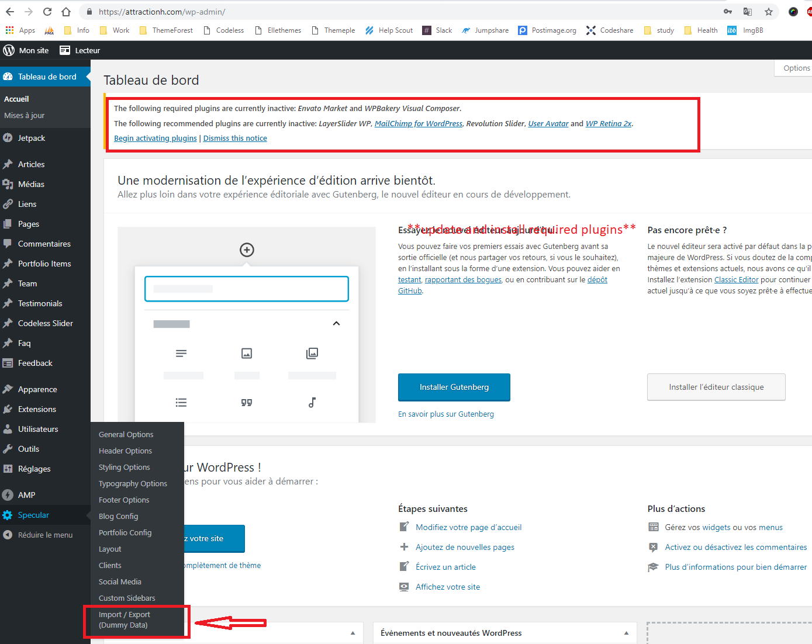Viewport: 812px width, 644px height.
Task: Click Installer l'éditeur classique button
Action: [716, 387]
